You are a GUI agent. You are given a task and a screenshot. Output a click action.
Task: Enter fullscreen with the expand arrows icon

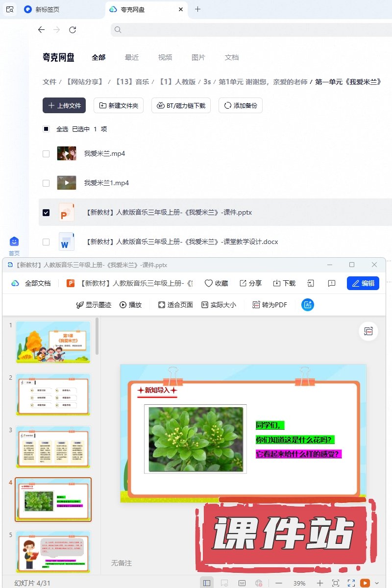tap(351, 583)
